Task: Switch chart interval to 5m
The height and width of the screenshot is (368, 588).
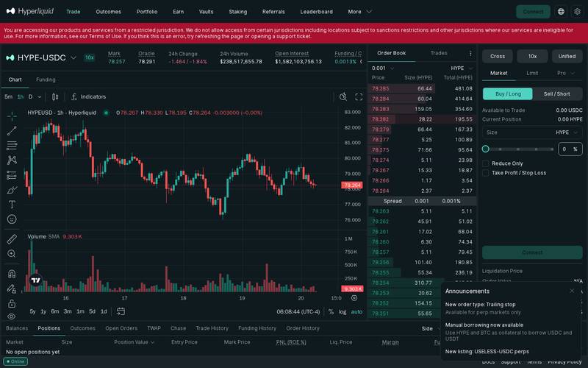Action: click(8, 97)
